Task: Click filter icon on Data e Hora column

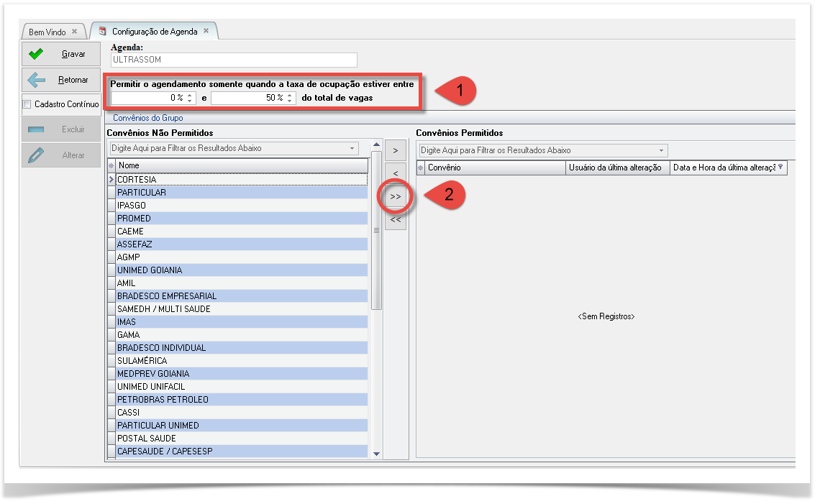Action: click(x=780, y=167)
